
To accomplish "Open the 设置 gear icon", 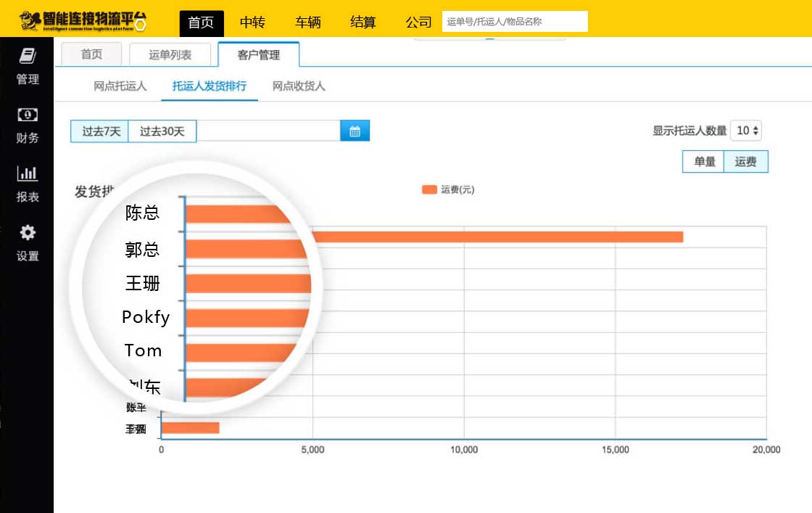I will (28, 233).
